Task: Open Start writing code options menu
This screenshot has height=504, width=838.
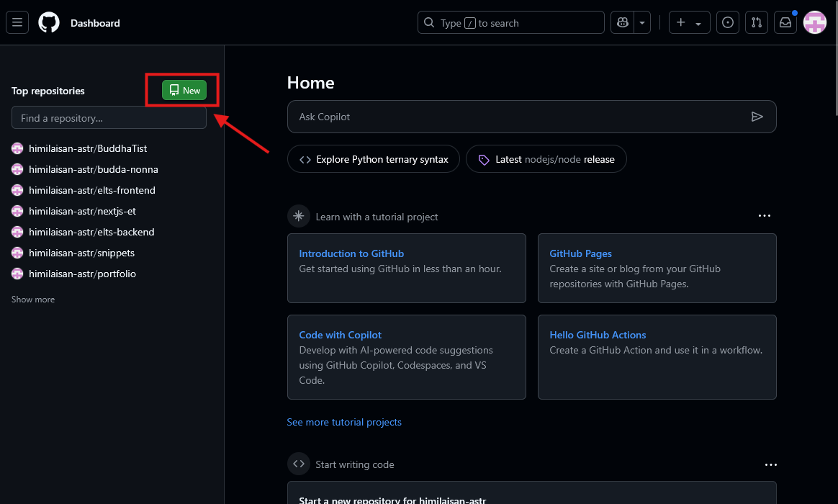Action: pos(770,465)
